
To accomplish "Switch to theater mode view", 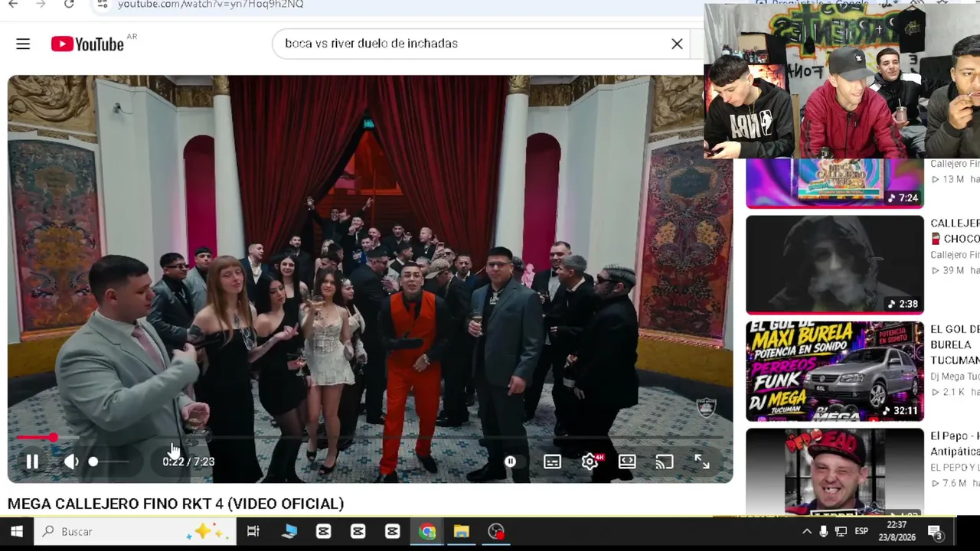I will [x=627, y=461].
